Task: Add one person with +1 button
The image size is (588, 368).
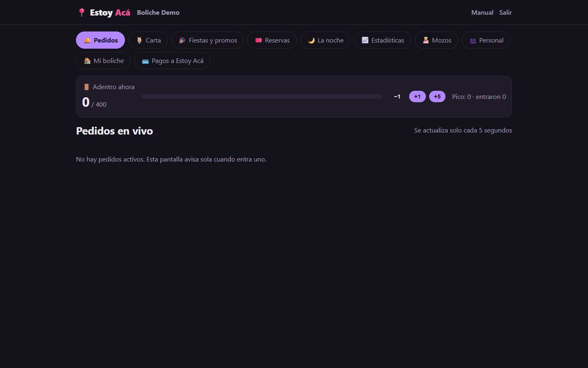Action: [x=417, y=97]
